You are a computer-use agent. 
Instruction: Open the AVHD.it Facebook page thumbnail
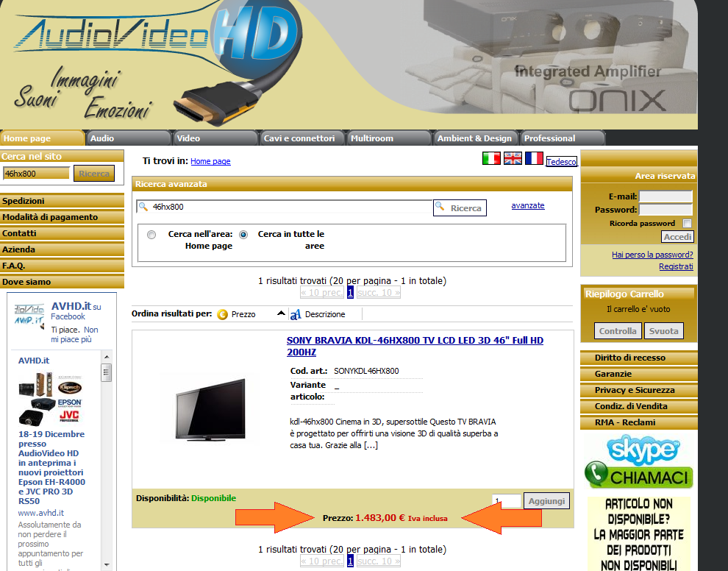[29, 316]
